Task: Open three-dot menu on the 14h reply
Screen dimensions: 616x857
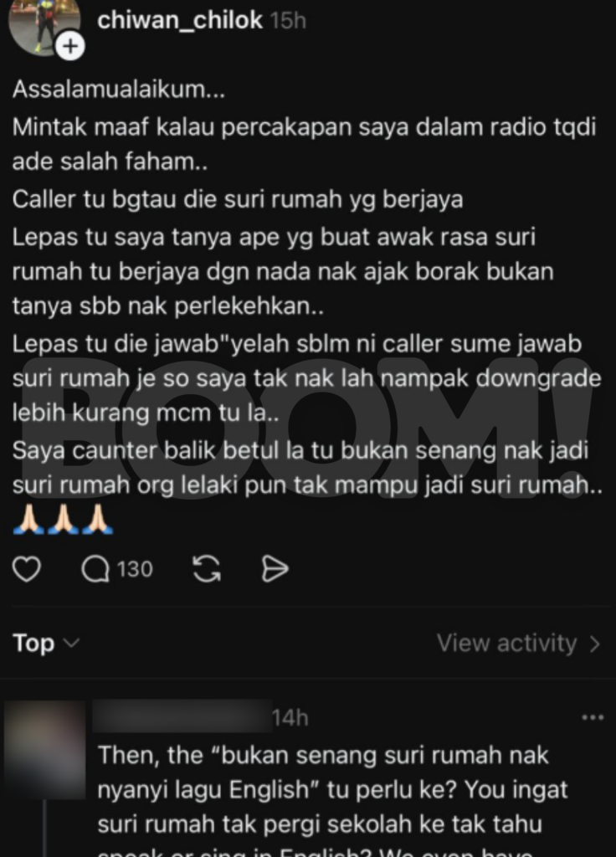Action: [593, 717]
